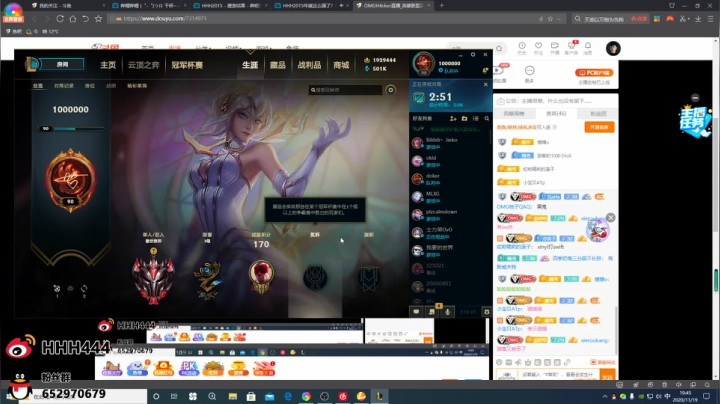This screenshot has width=720, height=404.
Task: Click the Douyu follow heart icon
Action: tap(538, 46)
